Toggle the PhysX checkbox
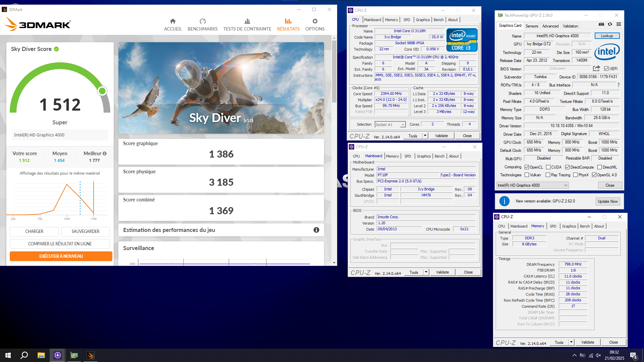The width and height of the screenshot is (644, 362). (575, 175)
